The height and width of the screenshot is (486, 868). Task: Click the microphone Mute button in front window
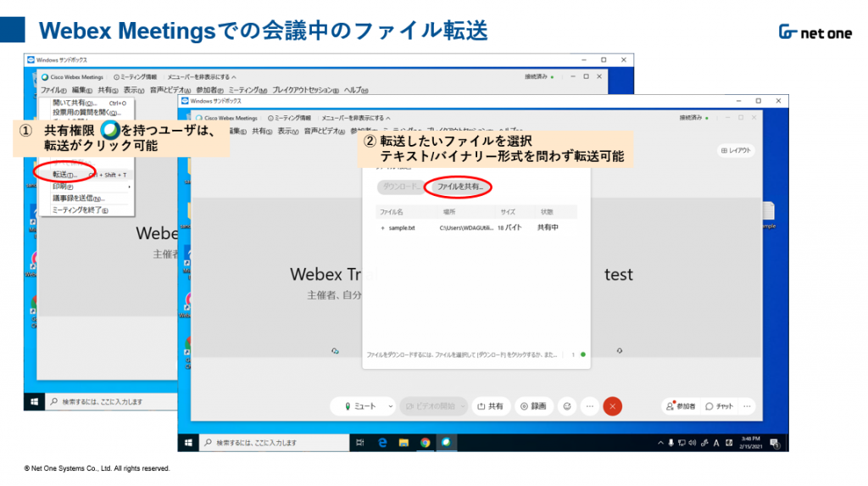tap(359, 406)
